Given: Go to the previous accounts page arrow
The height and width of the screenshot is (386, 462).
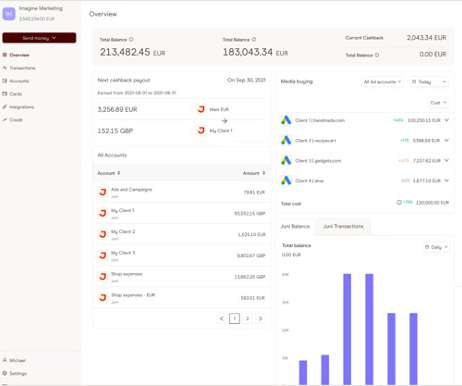Looking at the screenshot, I should tap(222, 319).
